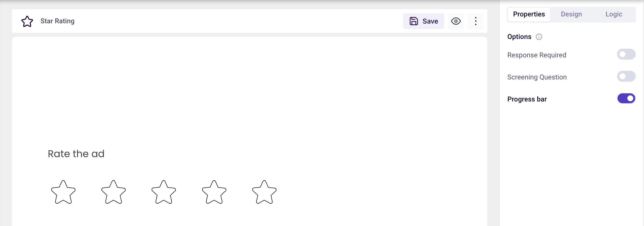Select the second rating star

[x=114, y=192]
